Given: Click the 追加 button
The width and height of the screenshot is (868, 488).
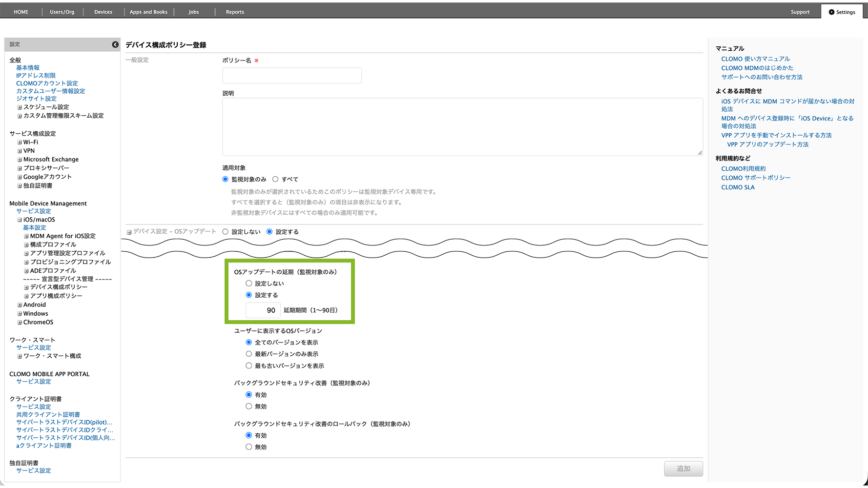Looking at the screenshot, I should [683, 468].
